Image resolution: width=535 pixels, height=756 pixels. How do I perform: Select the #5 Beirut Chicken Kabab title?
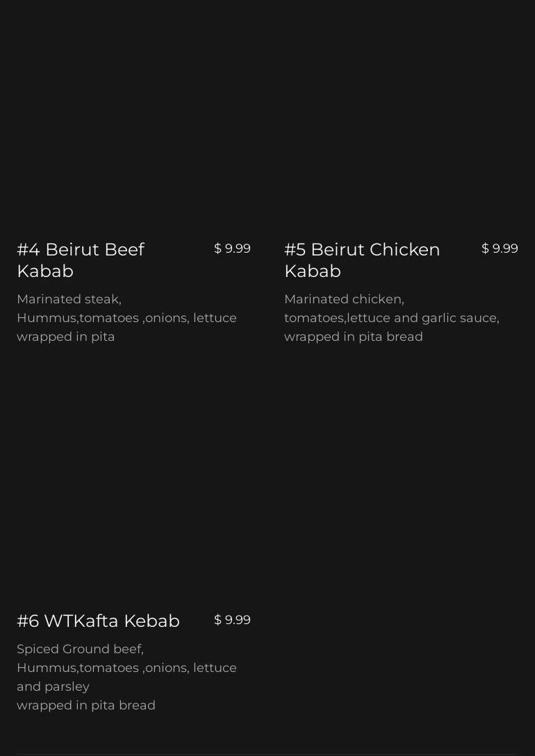(362, 260)
